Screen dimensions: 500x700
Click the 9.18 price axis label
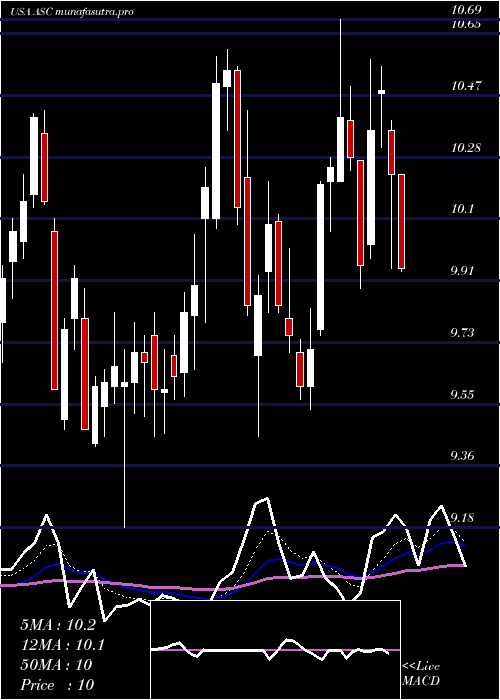pyautogui.click(x=462, y=518)
